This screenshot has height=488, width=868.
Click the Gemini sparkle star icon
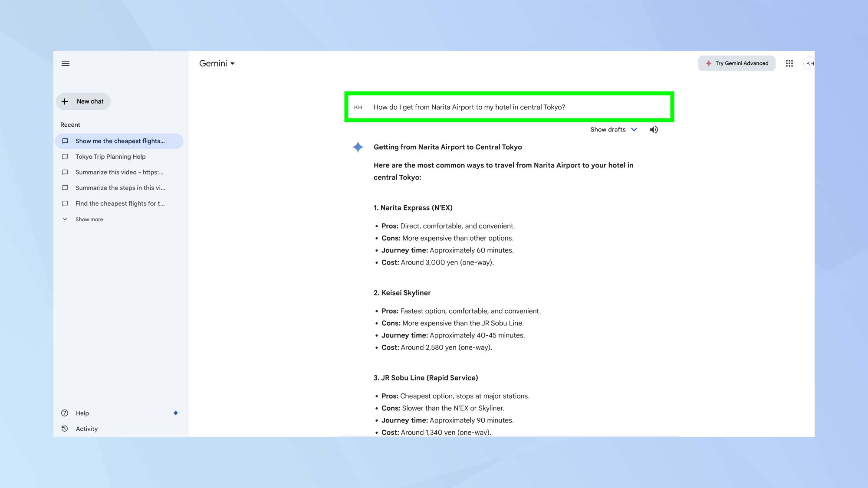point(358,147)
